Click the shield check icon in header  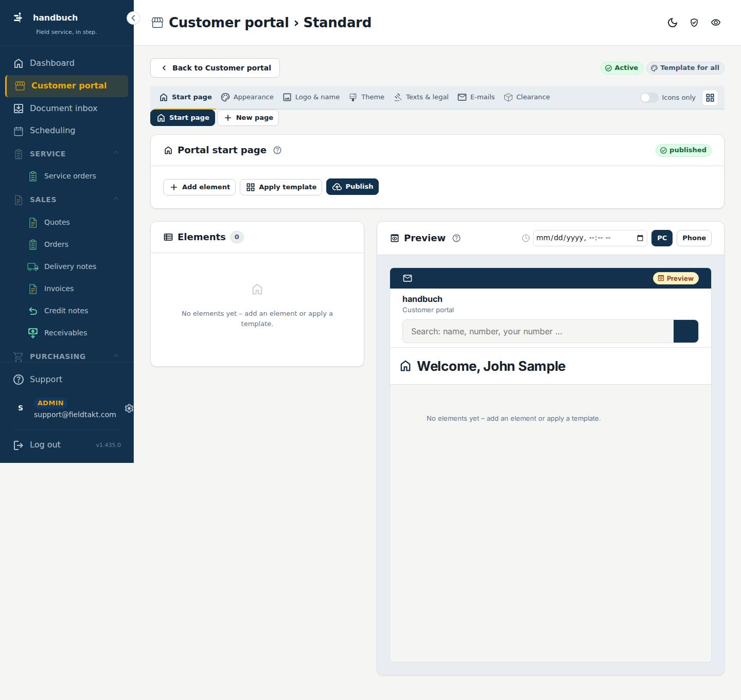coord(694,23)
